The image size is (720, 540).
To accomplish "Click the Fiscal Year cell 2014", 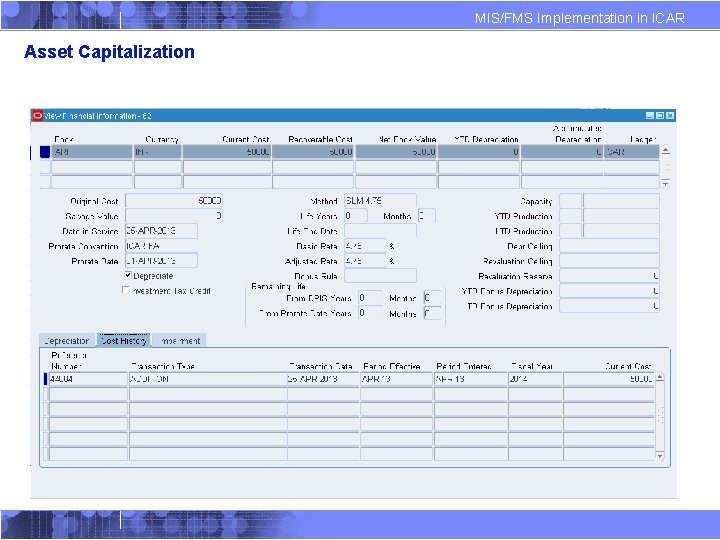I will 535,379.
